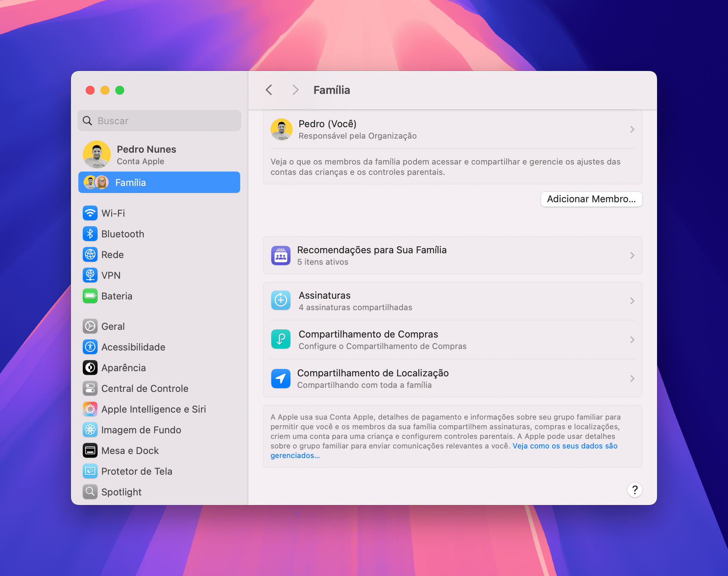Expand Compartilhamento de Compras chevron
Screen dimensions: 728x576
click(632, 340)
